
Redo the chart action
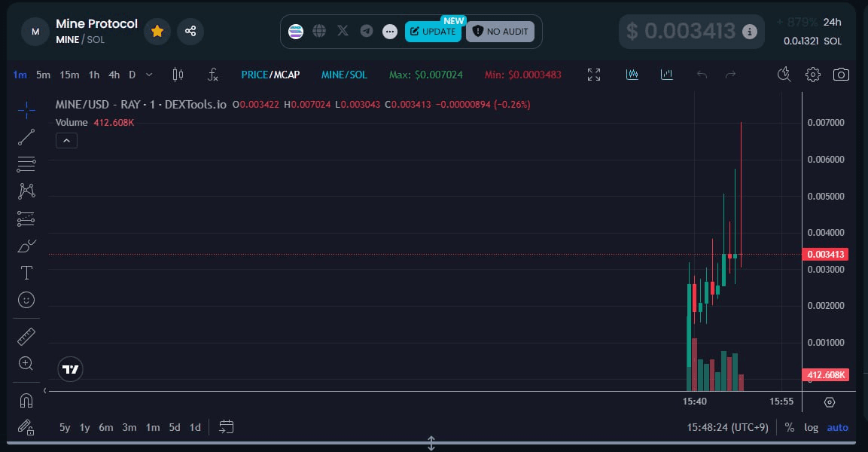click(x=731, y=75)
